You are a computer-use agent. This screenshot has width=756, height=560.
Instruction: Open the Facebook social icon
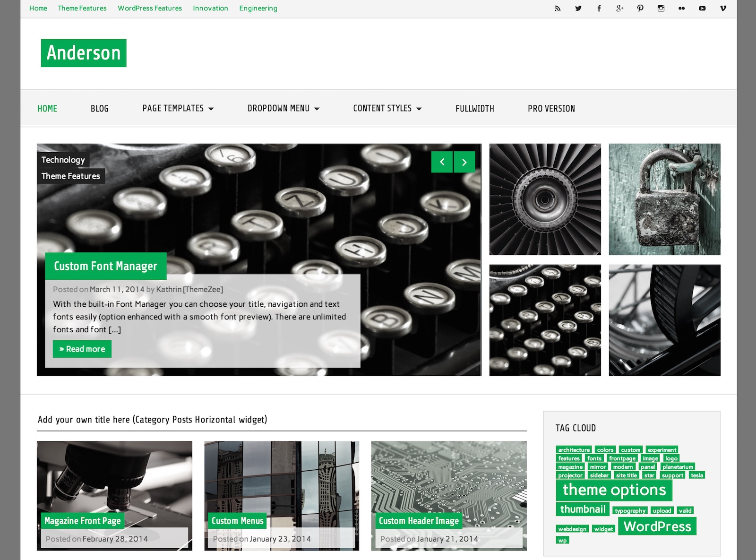[x=599, y=9]
